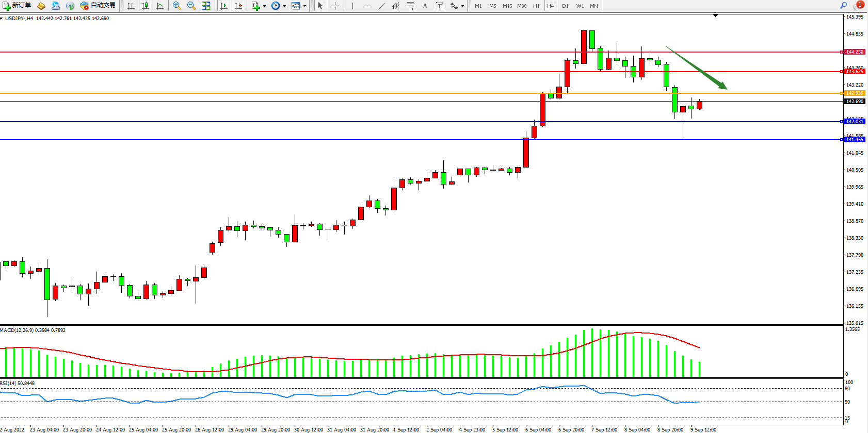Select the text annotation tool (A)
Screen dimensions: 868x433
pyautogui.click(x=425, y=6)
